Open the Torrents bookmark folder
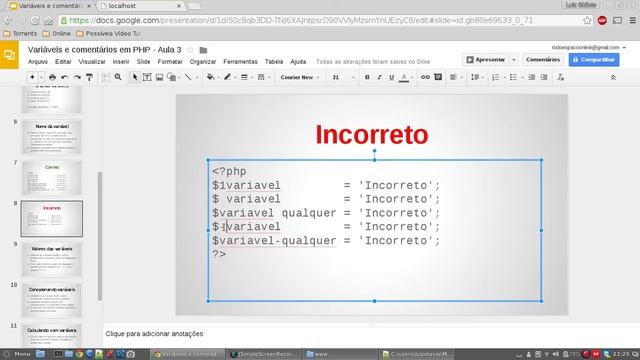 coord(20,33)
